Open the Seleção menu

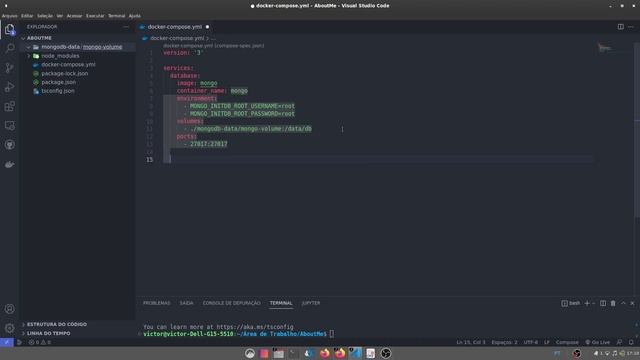click(x=45, y=16)
